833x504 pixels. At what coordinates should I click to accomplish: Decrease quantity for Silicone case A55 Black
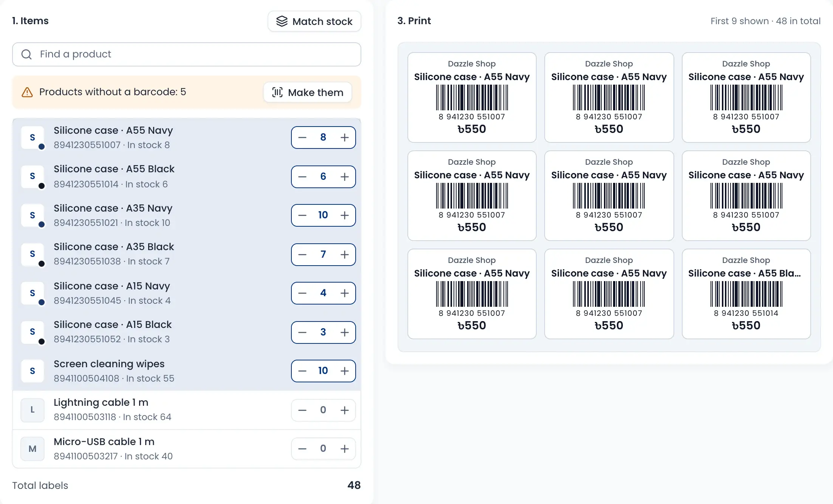point(302,177)
